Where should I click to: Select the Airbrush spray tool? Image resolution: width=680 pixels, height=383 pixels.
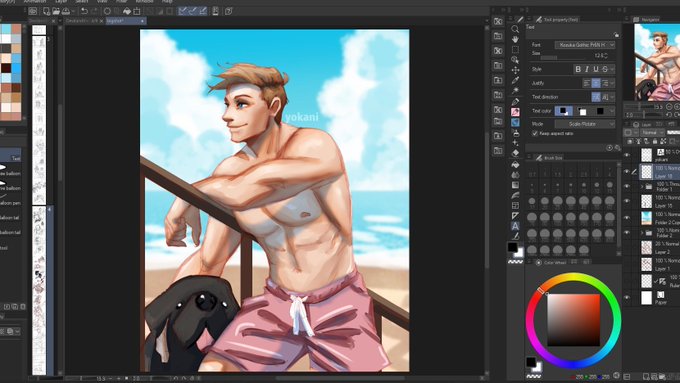515,133
